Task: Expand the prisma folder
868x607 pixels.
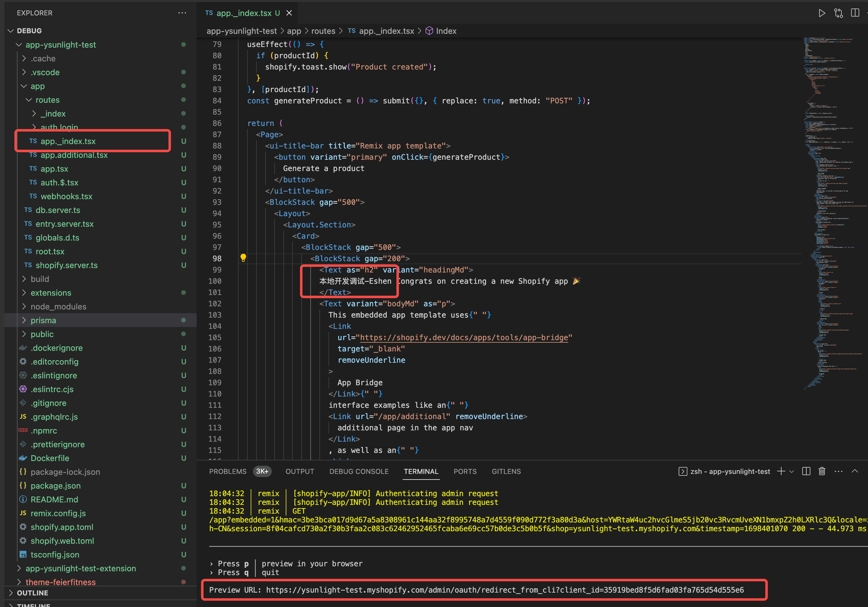Action: click(43, 320)
